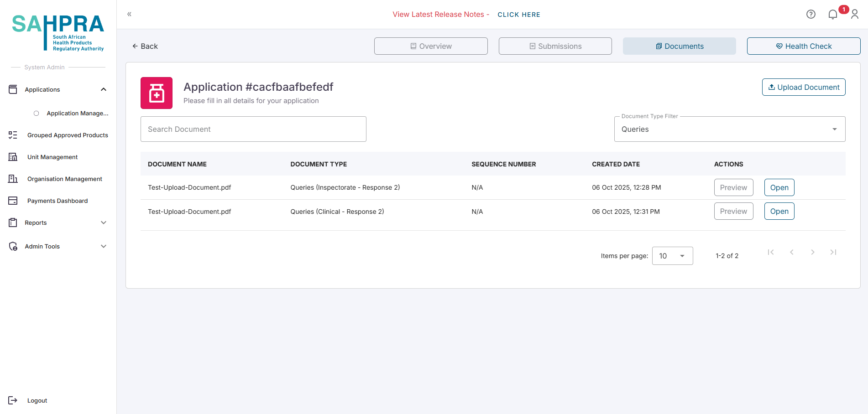Viewport: 868px width, 414px height.
Task: Click the pink medicine bottle application icon
Action: [x=157, y=93]
